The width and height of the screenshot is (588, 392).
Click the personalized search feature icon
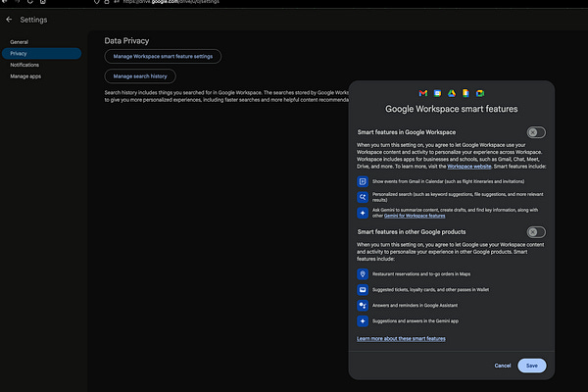click(x=363, y=197)
